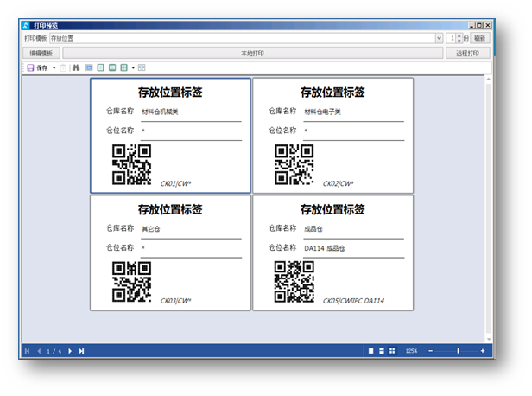The height and width of the screenshot is (396, 532).
Task: Expand the page layout options arrow
Action: tap(133, 68)
